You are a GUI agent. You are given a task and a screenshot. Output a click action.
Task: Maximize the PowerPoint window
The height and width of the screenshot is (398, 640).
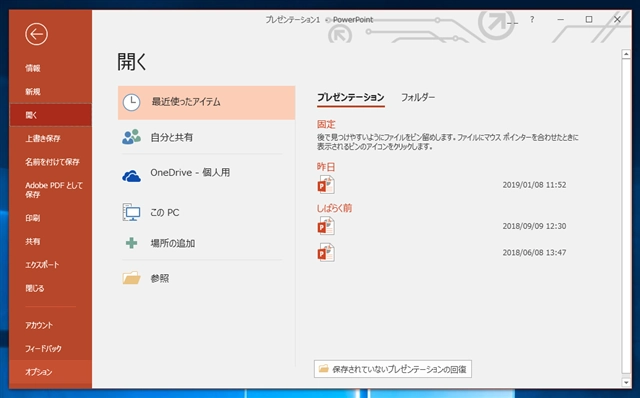point(589,19)
